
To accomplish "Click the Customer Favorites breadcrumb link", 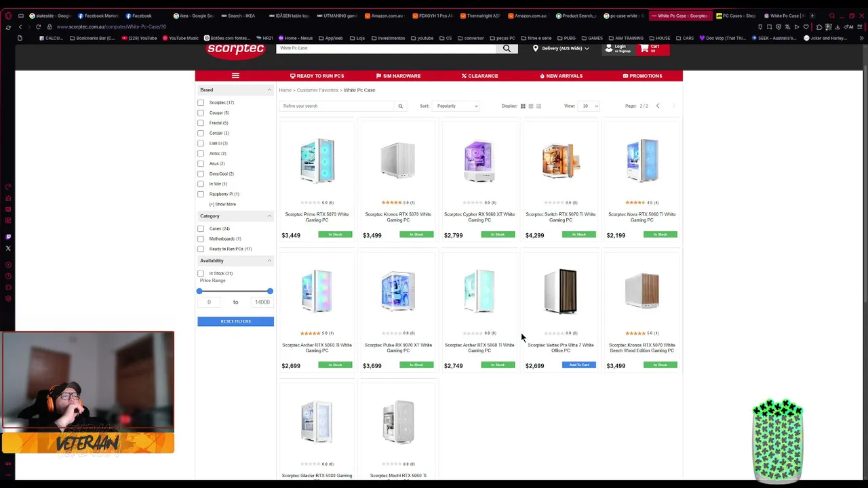I will pyautogui.click(x=317, y=90).
